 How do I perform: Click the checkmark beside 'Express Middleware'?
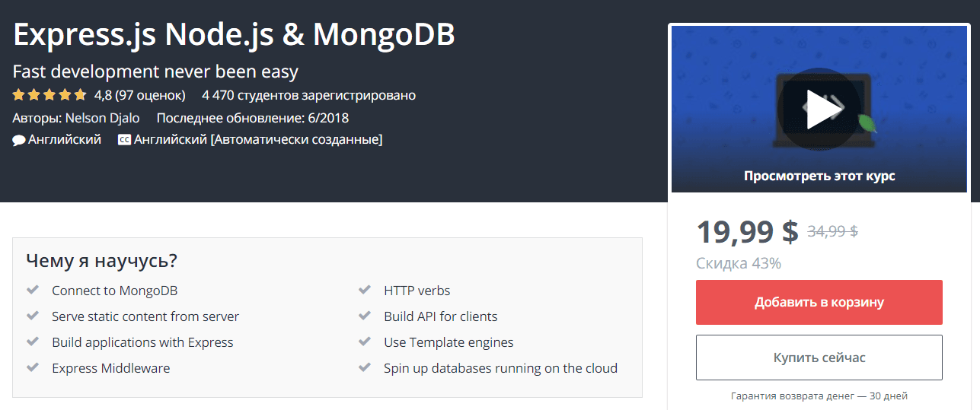[x=33, y=367]
